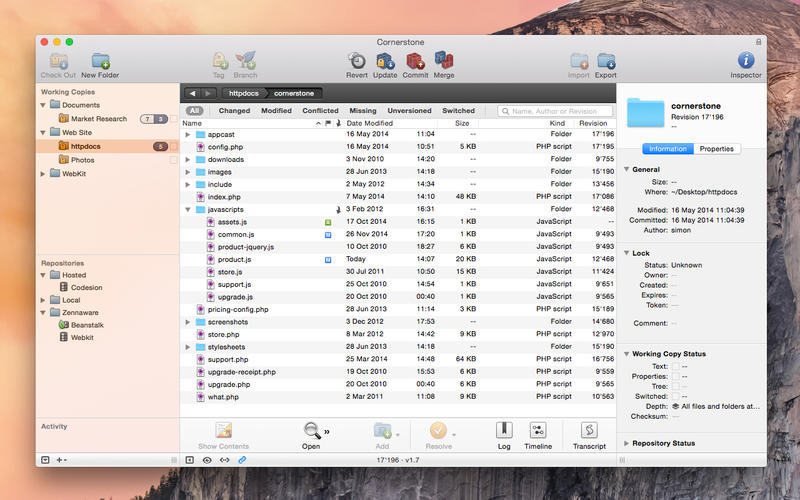Collapse the javascripts folder
Screen dimensions: 800x500
click(188, 210)
